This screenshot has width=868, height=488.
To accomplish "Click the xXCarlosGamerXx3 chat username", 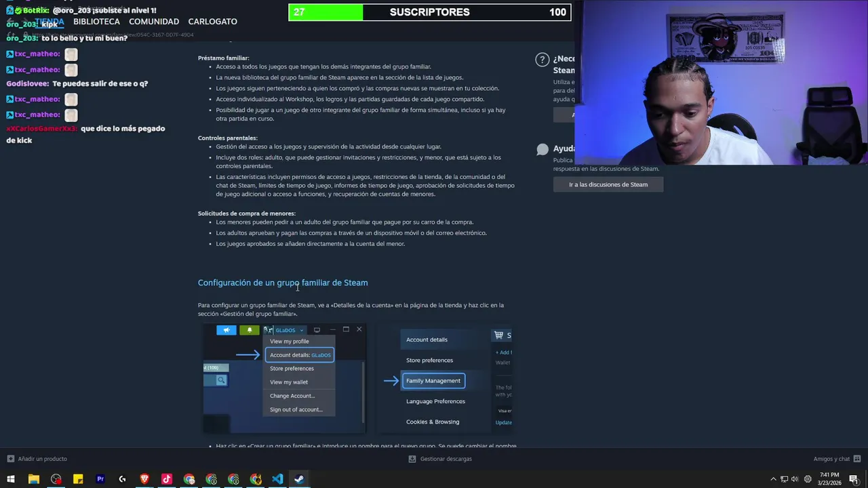I will tap(42, 129).
